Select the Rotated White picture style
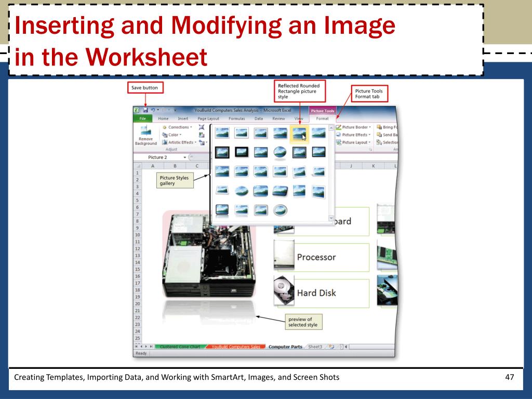The width and height of the screenshot is (532, 399). pyautogui.click(x=299, y=172)
